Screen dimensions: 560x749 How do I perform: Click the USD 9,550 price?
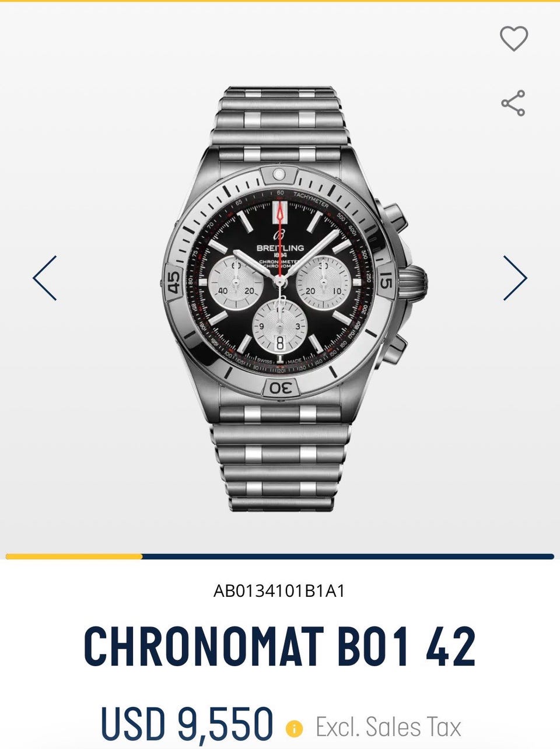[187, 724]
